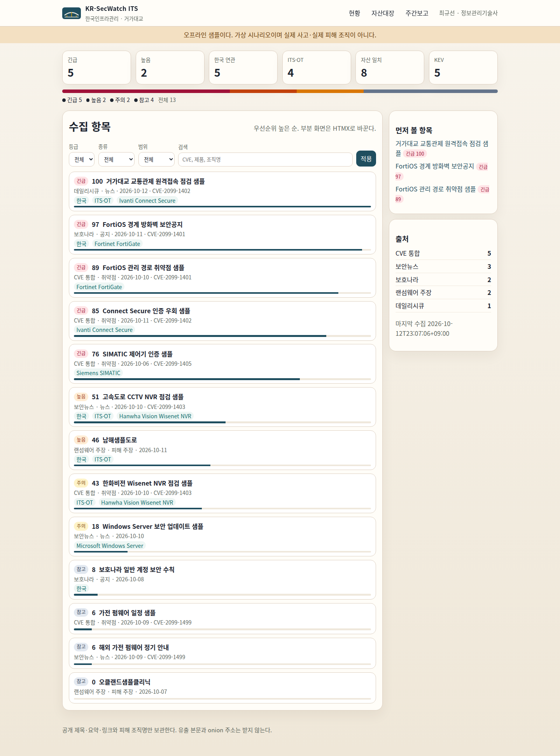560x756 pixels.
Task: Select item 6 해외 가전 펌웨어 정기 안내
Action: click(x=222, y=653)
